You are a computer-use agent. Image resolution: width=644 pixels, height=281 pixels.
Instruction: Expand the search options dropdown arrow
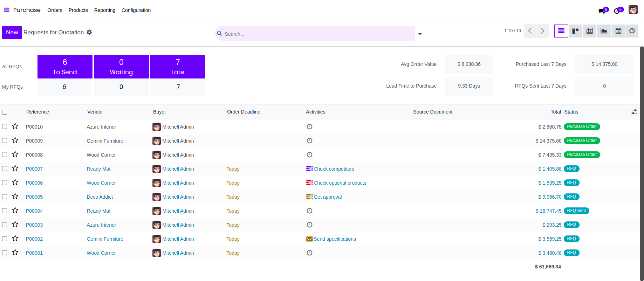coord(420,34)
